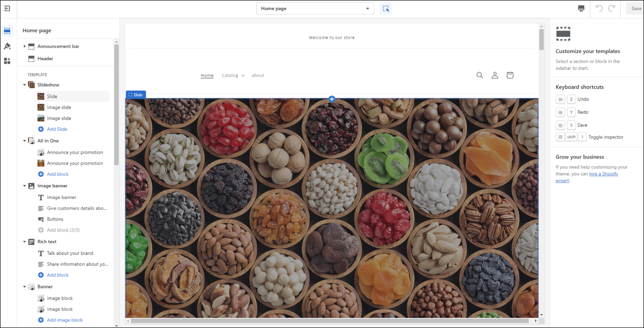Click the Buttons block icon
The image size is (644, 328).
(41, 219)
